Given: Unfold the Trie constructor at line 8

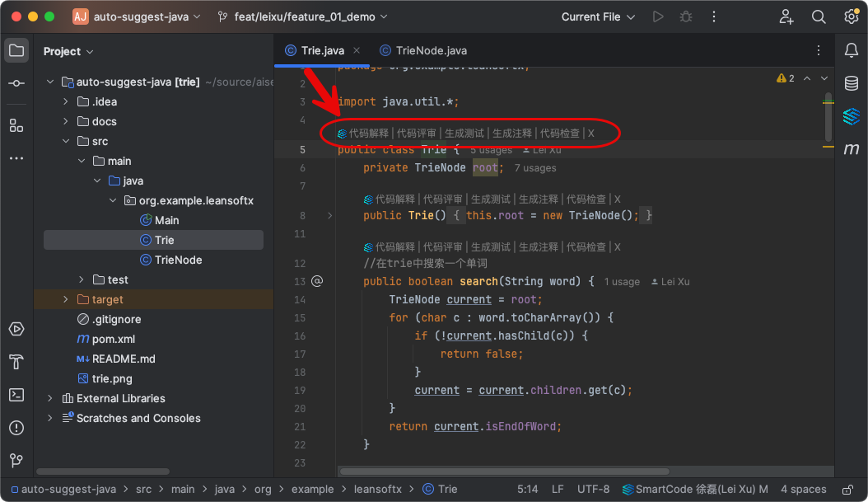Looking at the screenshot, I should (x=330, y=215).
